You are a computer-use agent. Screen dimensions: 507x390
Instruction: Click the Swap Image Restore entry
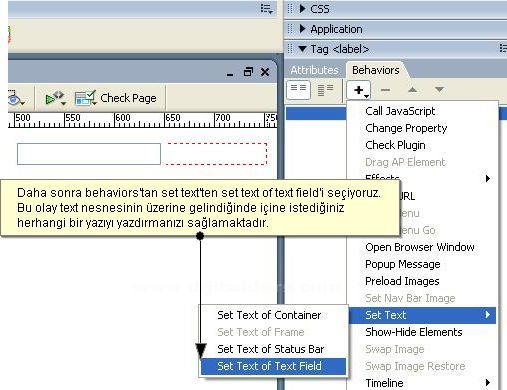415,366
